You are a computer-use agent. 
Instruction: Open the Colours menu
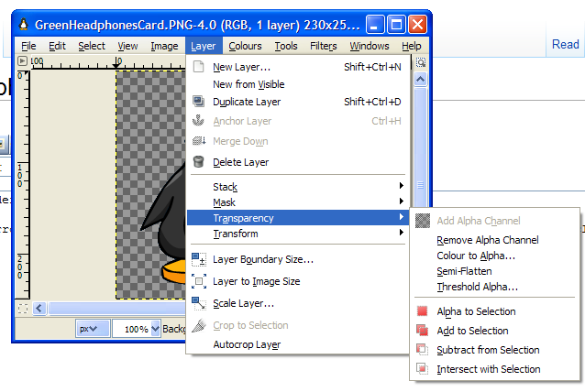245,46
